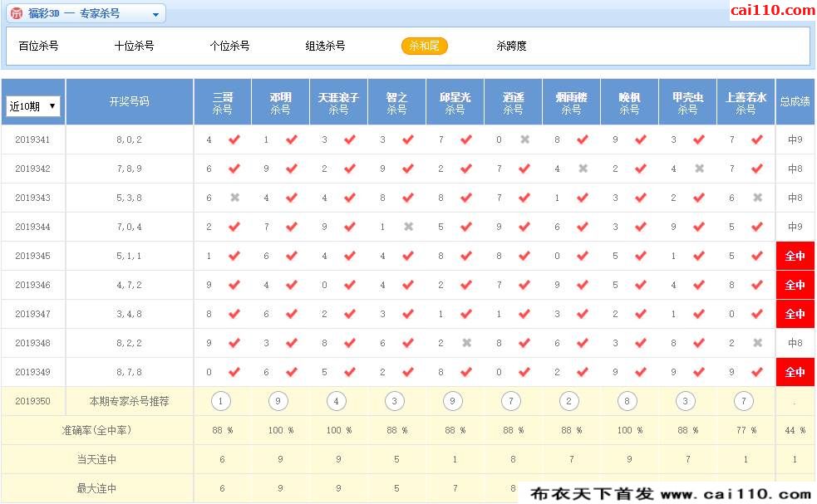Click the 邓明 杀号 column header
Image resolution: width=817 pixels, height=504 pixels.
(x=280, y=102)
